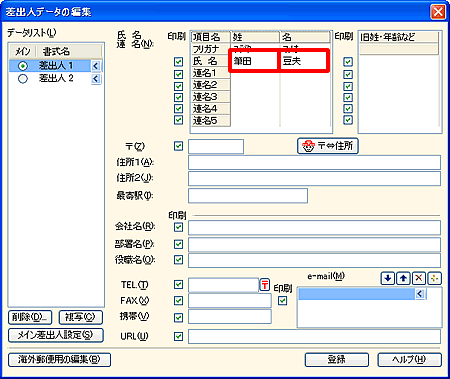Click the 姓 column header
This screenshot has height=379, width=450.
pyautogui.click(x=255, y=37)
